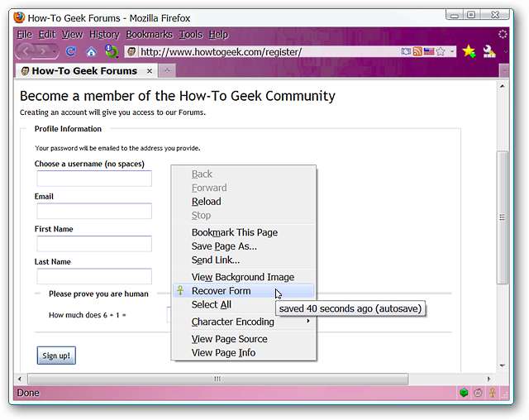Choose Bookmark This Page from context menu
Screen dimensions: 529x420
point(244,232)
